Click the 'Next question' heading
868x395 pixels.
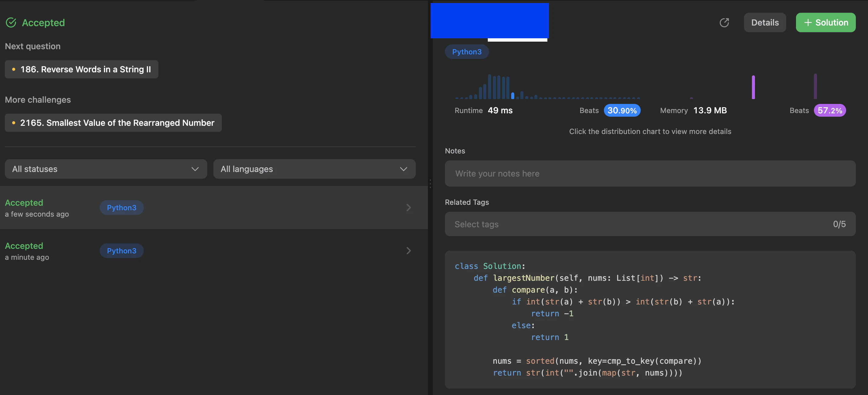coord(33,46)
